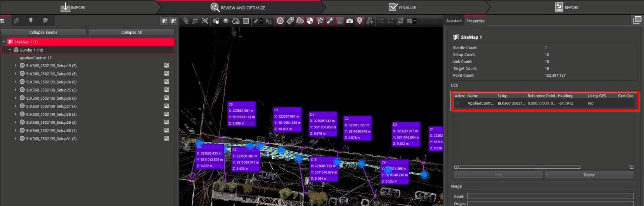Click the measure ruler tool icon
This screenshot has height=206, width=644.
pos(256,21)
